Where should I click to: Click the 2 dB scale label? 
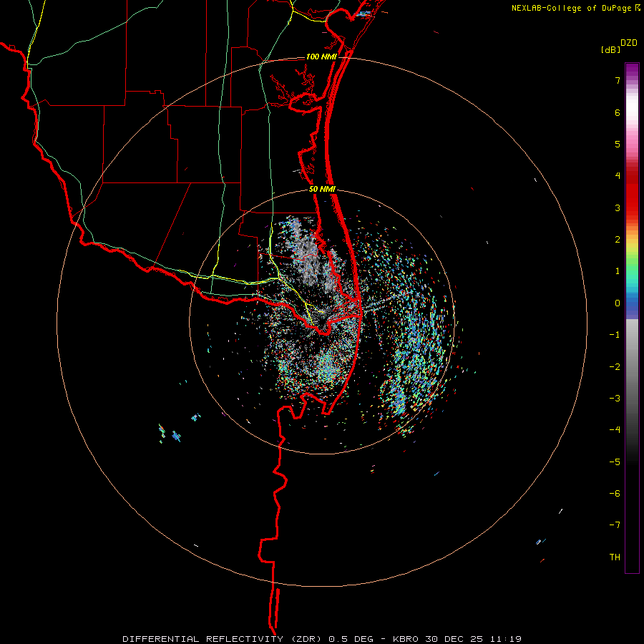pyautogui.click(x=618, y=240)
